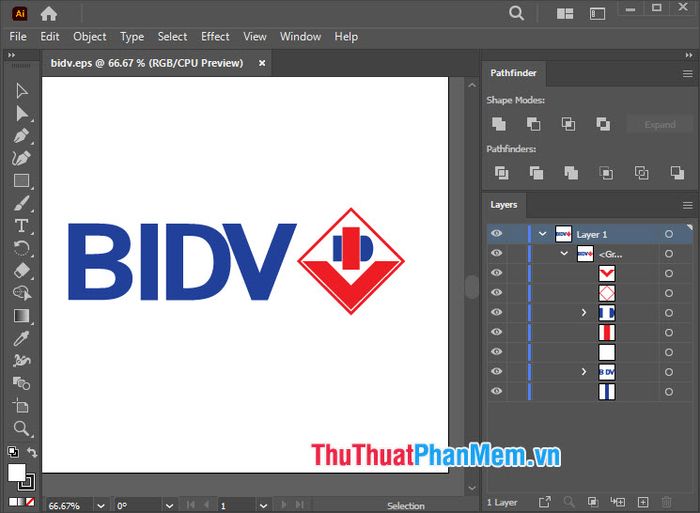Open the search magnifier in title bar
Image resolution: width=700 pixels, height=513 pixels.
tap(517, 13)
